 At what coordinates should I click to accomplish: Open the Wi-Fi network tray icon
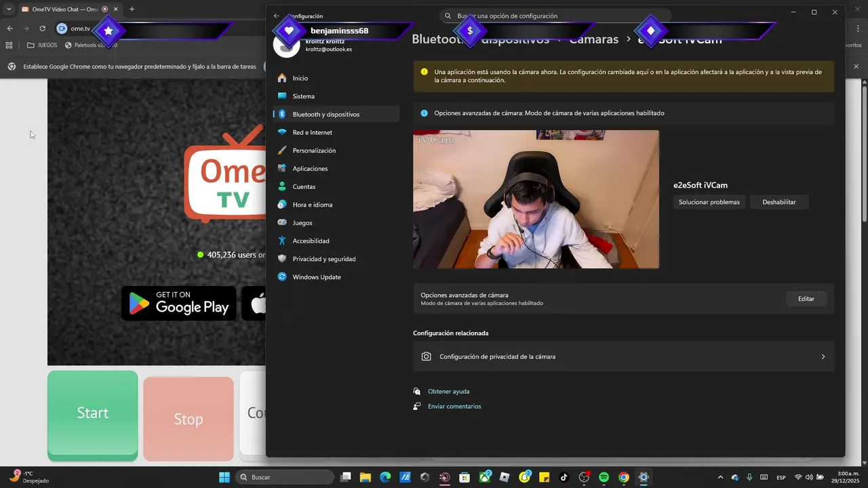pyautogui.click(x=798, y=477)
